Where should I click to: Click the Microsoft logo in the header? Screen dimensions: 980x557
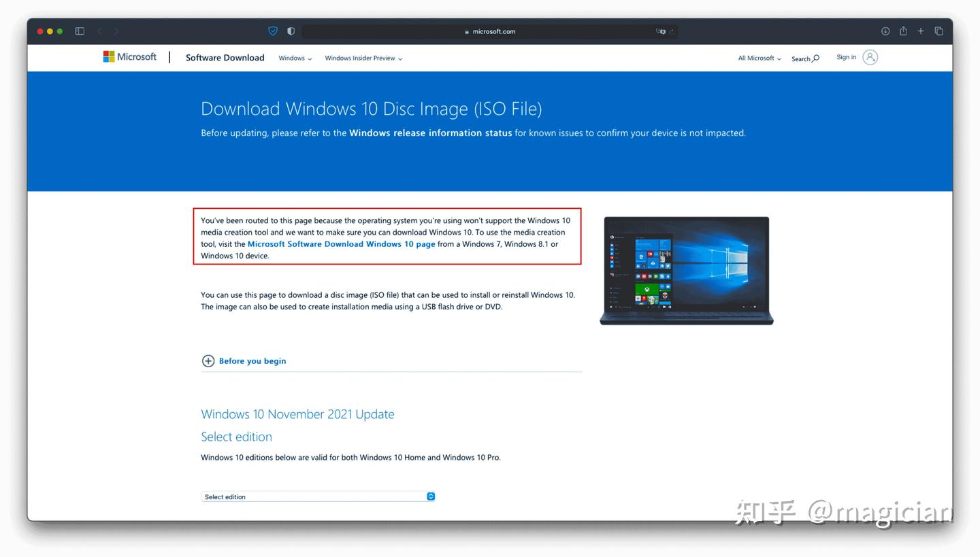coord(129,57)
